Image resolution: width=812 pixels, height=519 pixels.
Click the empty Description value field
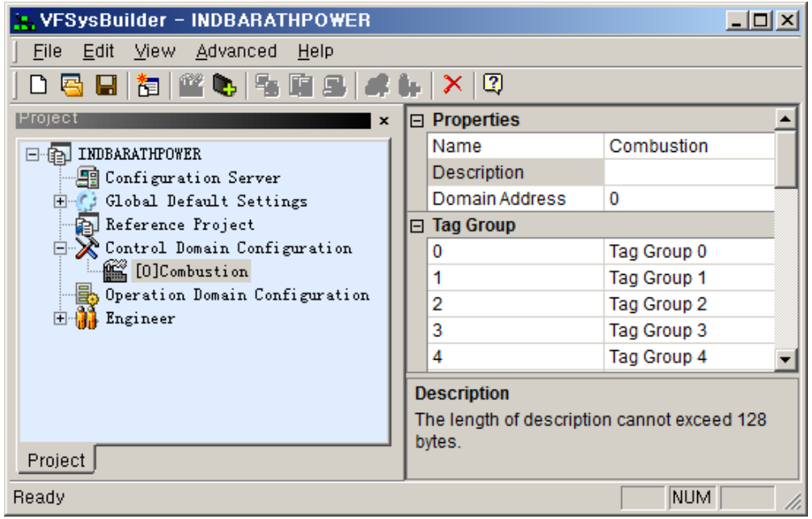click(x=689, y=172)
